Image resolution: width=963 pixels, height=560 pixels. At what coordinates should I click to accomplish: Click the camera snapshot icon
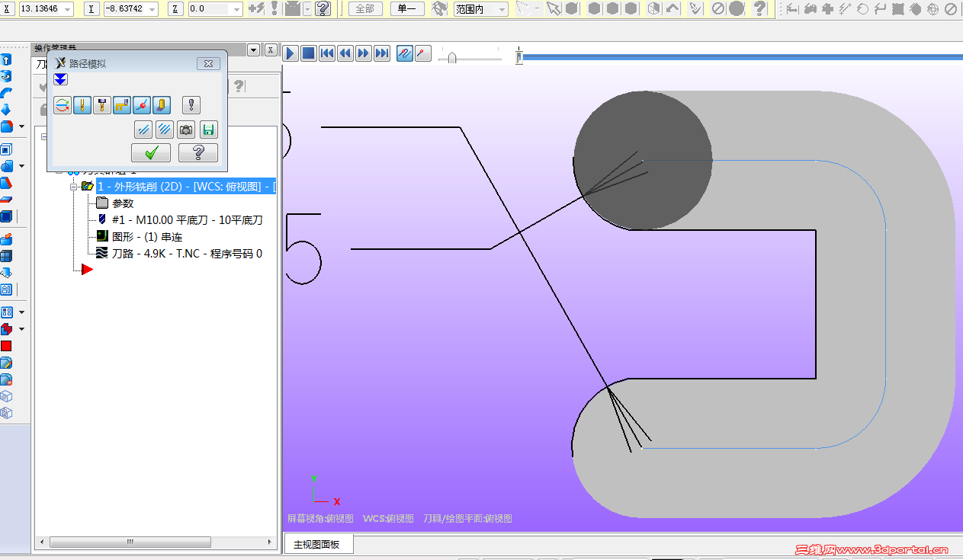186,130
